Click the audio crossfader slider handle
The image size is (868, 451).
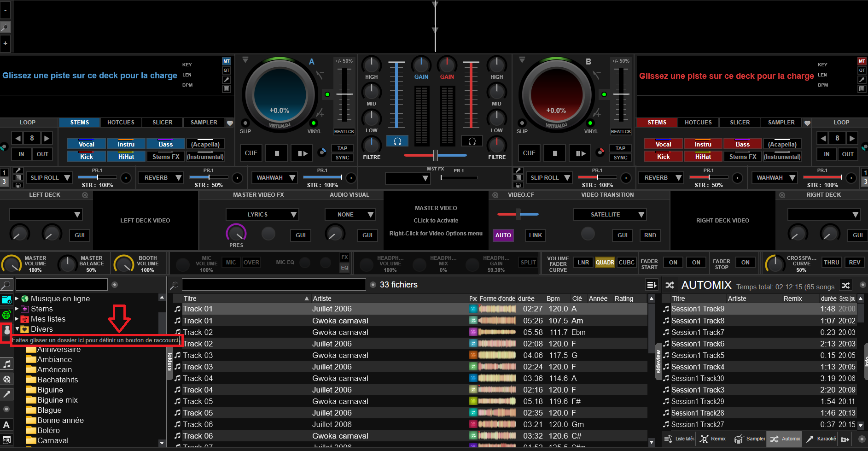point(435,155)
